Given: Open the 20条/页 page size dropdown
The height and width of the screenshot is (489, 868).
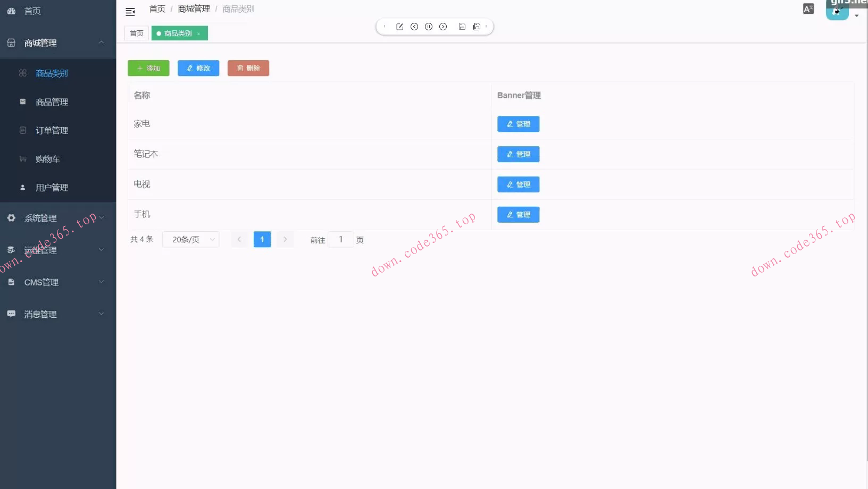Looking at the screenshot, I should (190, 240).
